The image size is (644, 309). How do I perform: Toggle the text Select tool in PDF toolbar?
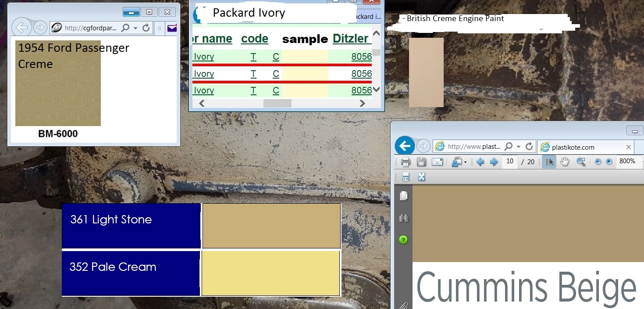pos(549,162)
